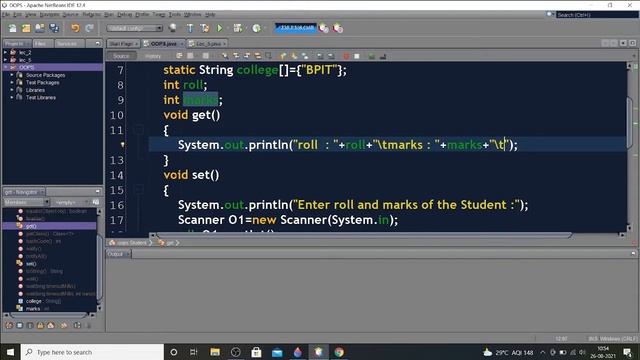
Task: Click the Debug Project toolbar icon
Action: pyautogui.click(x=238, y=28)
